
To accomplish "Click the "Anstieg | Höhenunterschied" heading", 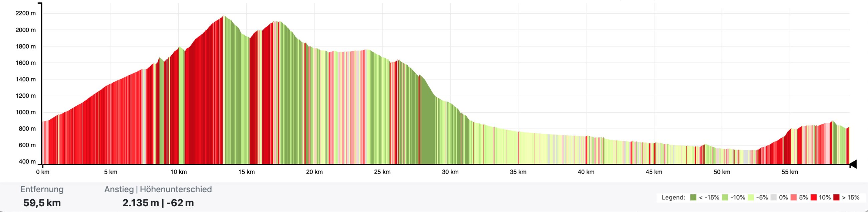I will [158, 189].
